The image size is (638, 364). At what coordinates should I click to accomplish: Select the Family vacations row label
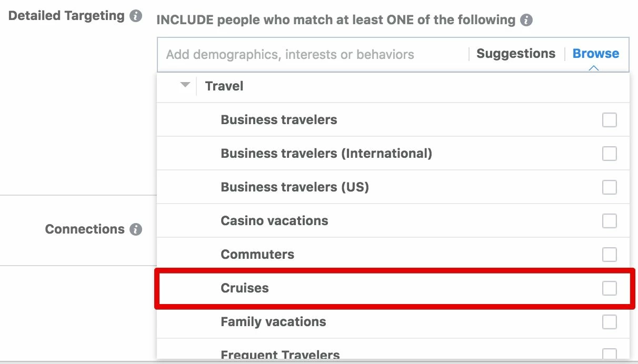273,322
